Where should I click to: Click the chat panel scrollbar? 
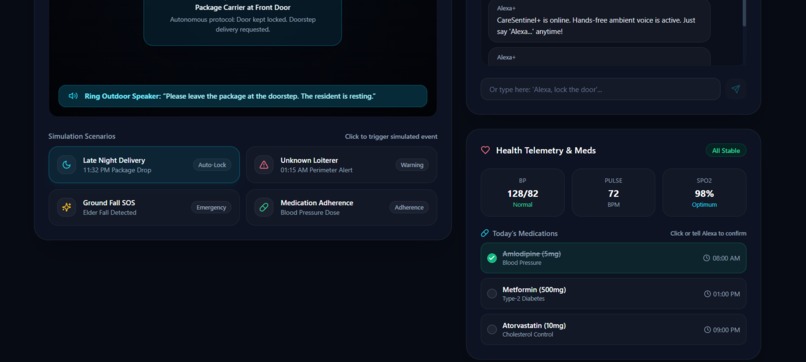[744, 13]
